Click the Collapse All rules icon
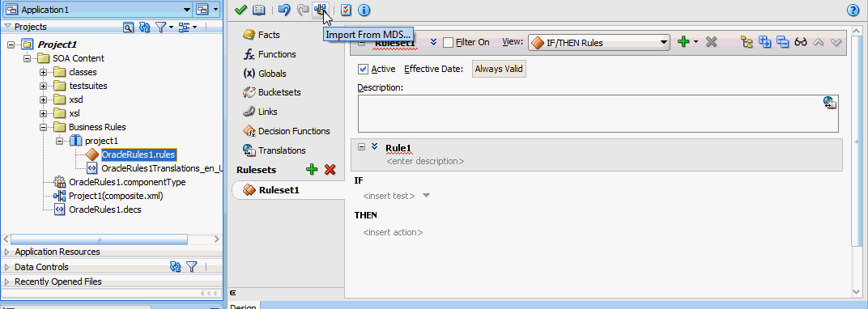 (x=783, y=42)
